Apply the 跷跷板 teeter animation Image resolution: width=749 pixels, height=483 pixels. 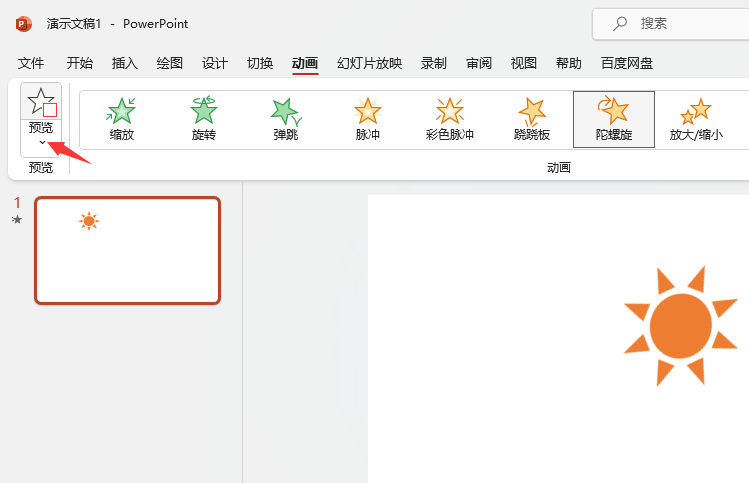pos(532,119)
